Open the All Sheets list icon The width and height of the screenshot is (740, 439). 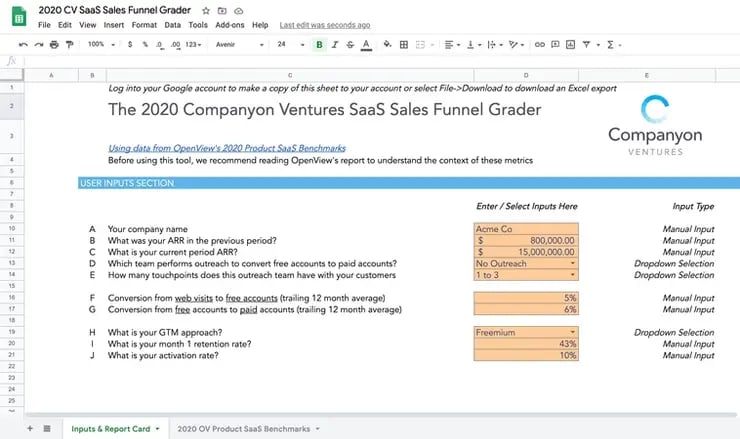pyautogui.click(x=47, y=429)
